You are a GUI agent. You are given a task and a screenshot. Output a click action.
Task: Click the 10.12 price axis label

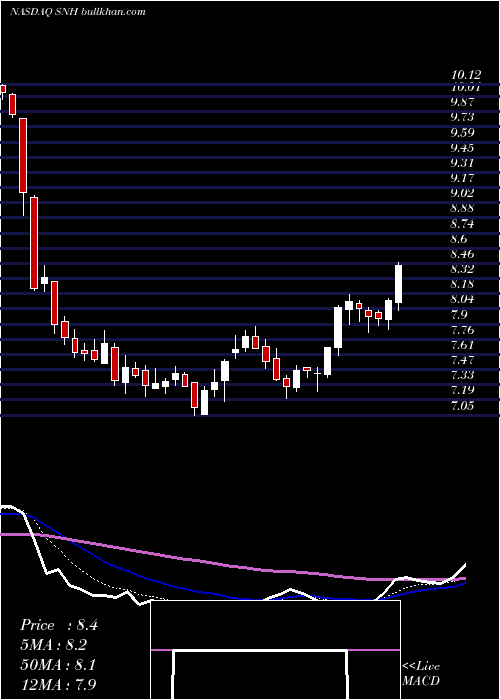click(467, 75)
